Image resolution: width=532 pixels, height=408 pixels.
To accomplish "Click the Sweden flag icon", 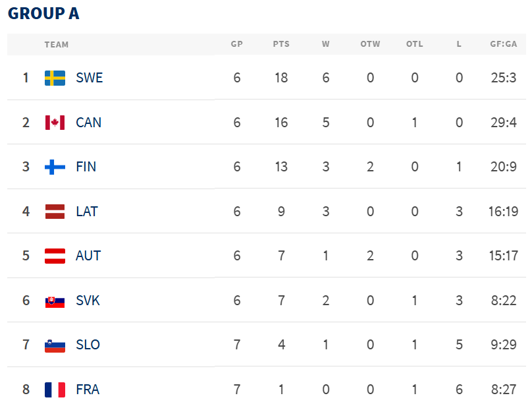I will click(x=55, y=78).
